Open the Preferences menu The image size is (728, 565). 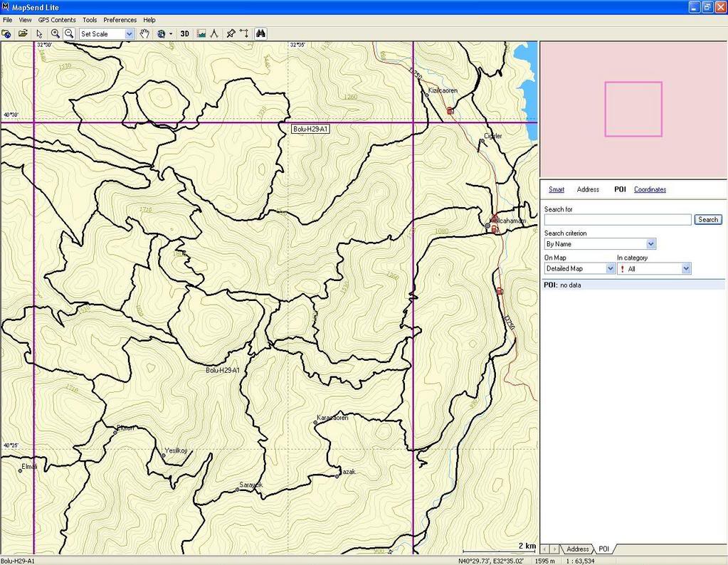click(x=120, y=20)
